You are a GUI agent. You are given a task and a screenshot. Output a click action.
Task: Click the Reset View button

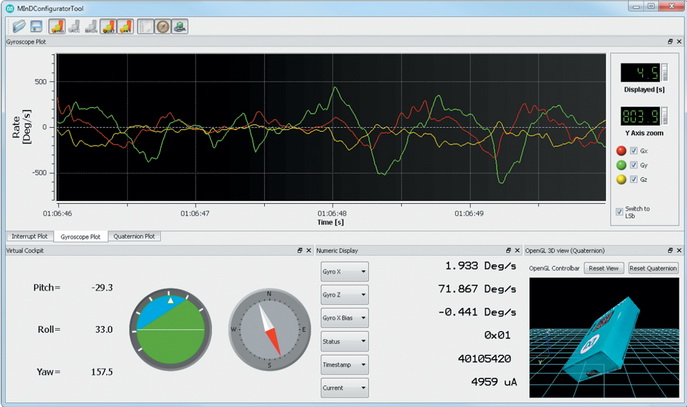coord(603,268)
